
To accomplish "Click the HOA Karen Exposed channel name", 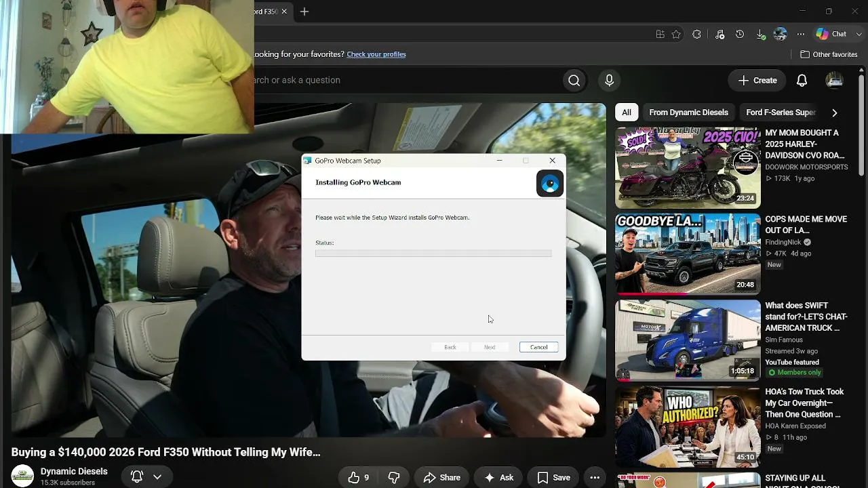I will point(795,426).
